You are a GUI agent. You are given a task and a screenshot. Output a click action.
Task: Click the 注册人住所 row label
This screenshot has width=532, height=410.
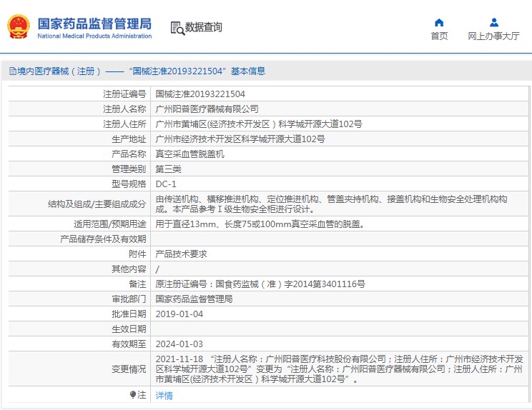click(x=124, y=124)
